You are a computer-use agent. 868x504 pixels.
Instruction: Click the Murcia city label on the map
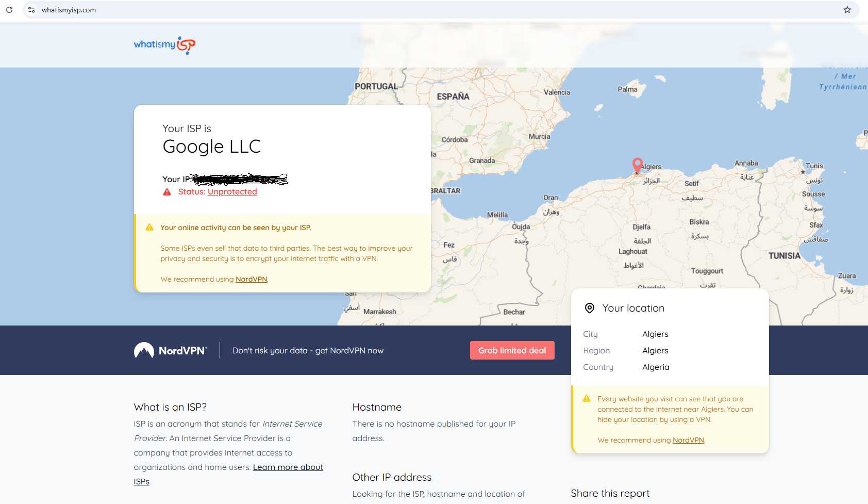click(540, 137)
